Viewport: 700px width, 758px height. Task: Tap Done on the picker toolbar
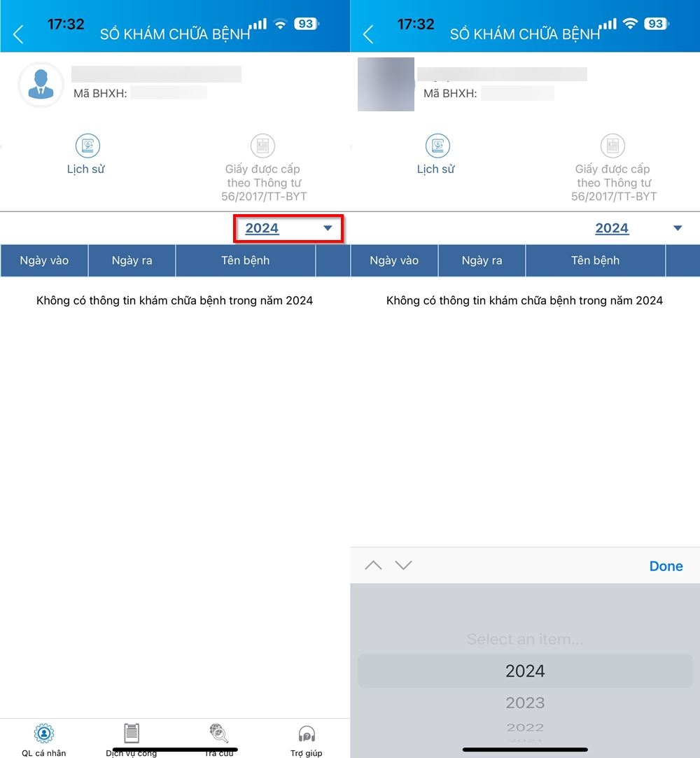666,566
